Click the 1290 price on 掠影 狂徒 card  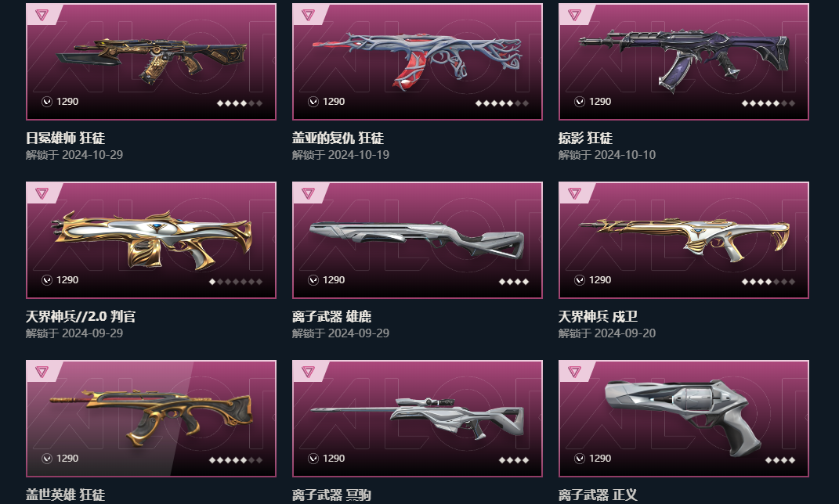[600, 102]
